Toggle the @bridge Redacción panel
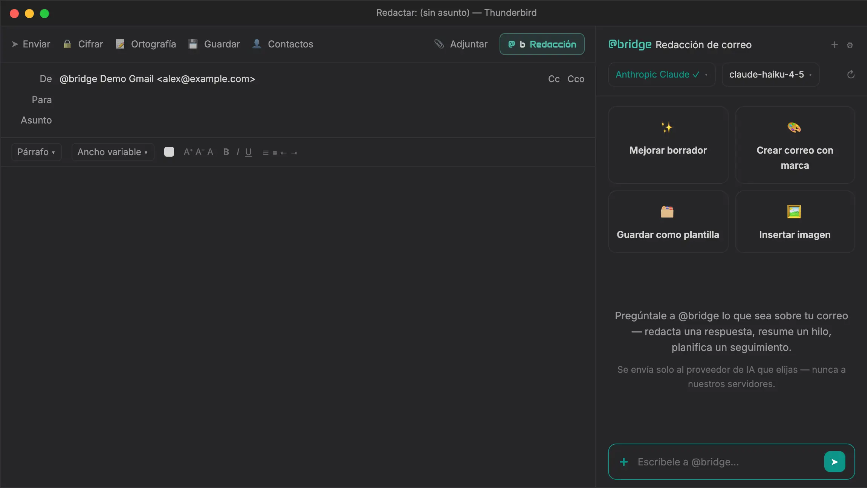Image resolution: width=868 pixels, height=488 pixels. pyautogui.click(x=542, y=44)
